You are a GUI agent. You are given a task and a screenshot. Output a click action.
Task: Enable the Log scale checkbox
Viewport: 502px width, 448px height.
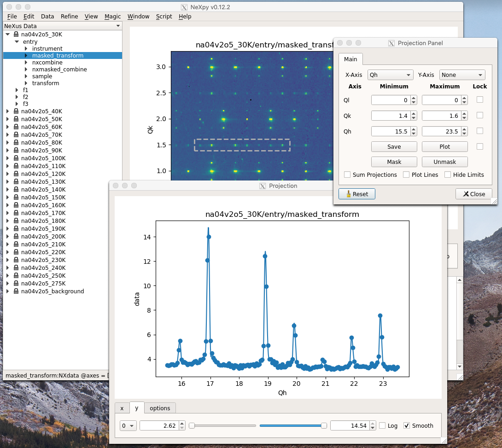coord(382,426)
